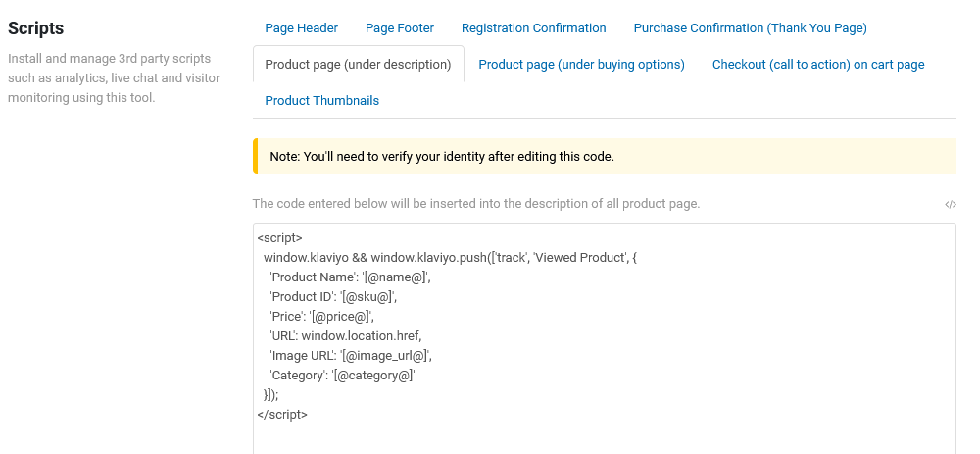Screen dimensions: 980x454
Task: Click the window.klaviyo.push code line
Action: click(x=450, y=258)
